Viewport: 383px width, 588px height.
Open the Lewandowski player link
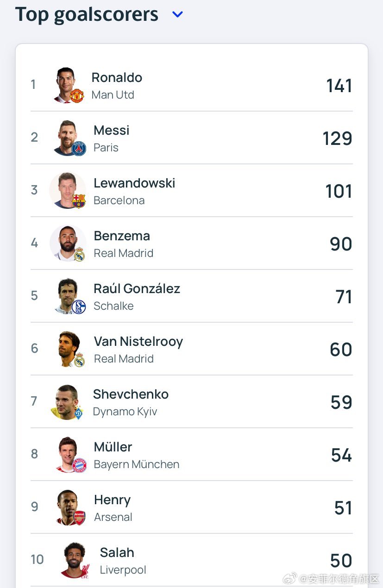[134, 183]
